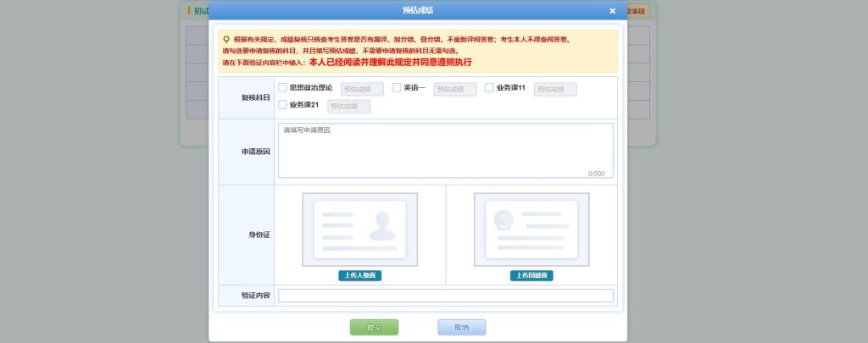Click the 预估成绩 dialog title bar

coord(418,10)
